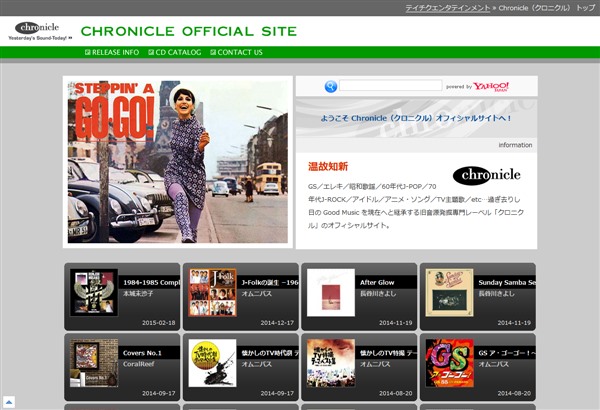The image size is (600, 410).
Task: Open the 懐かしのTV時代劇 album cover thumbnail
Action: coord(212,363)
